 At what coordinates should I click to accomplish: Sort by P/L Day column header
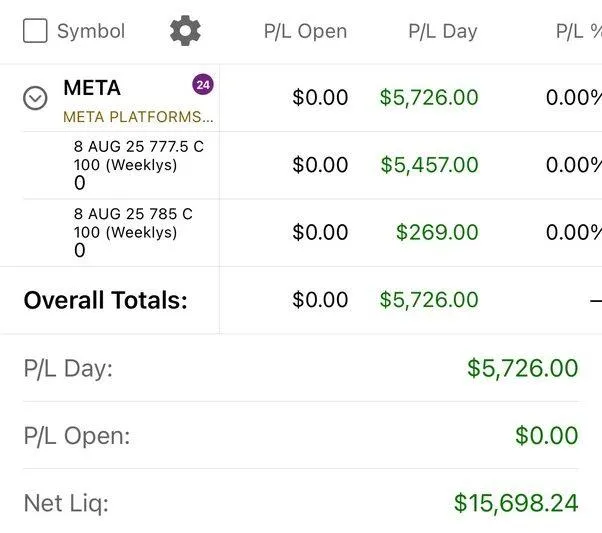coord(442,31)
